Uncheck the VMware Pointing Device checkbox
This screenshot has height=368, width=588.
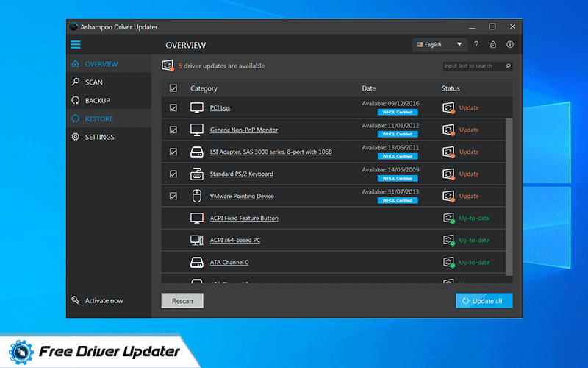pyautogui.click(x=173, y=196)
